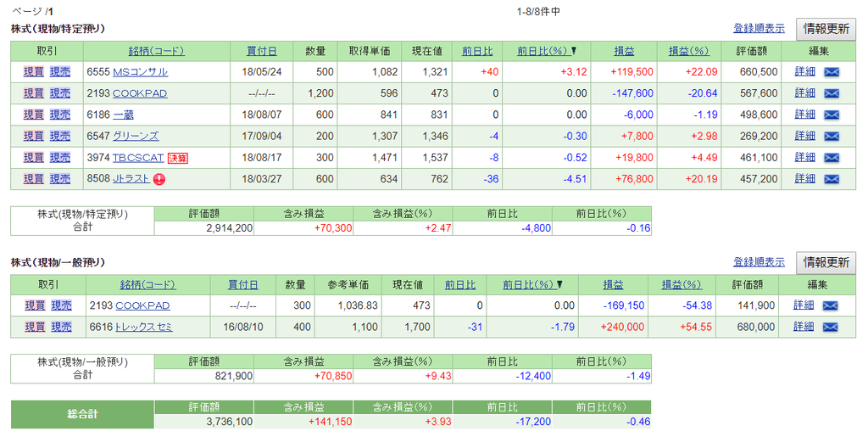868x448 pixels.
Task: Click 現売 for 一蔵
Action: 60,115
